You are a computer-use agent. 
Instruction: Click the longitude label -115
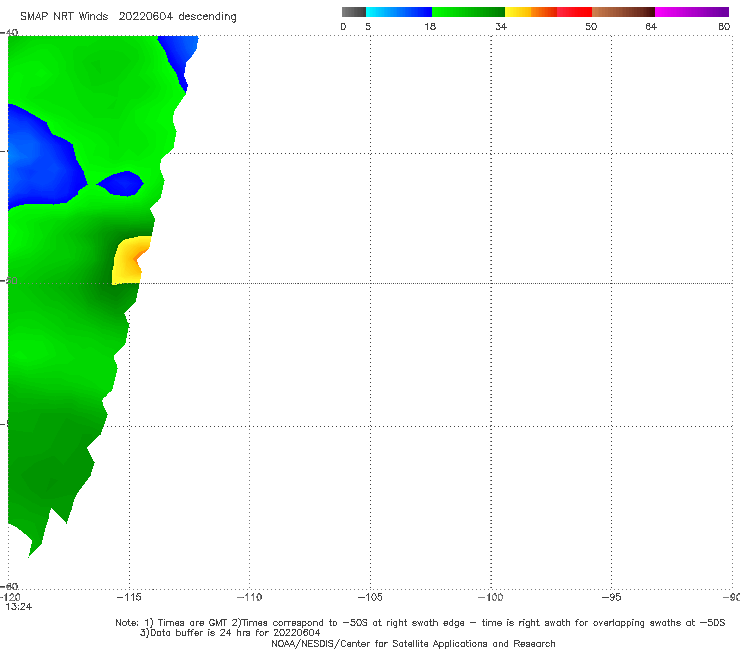(x=129, y=597)
